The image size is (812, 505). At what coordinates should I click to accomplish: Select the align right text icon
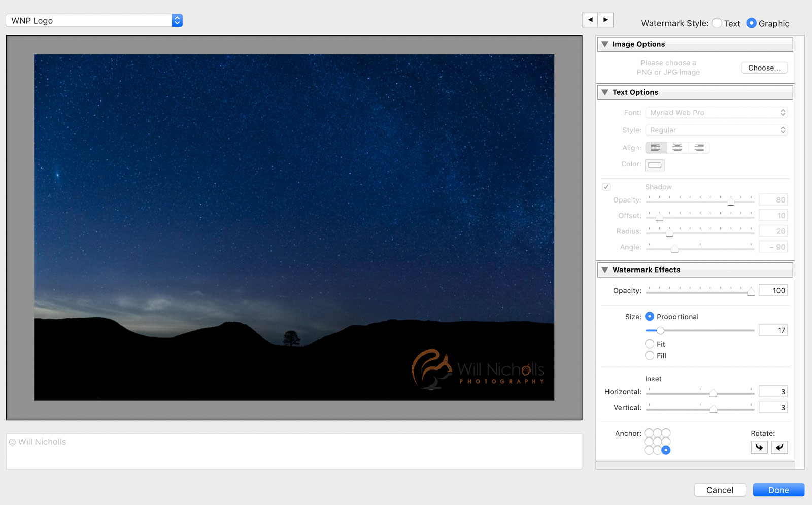[699, 148]
